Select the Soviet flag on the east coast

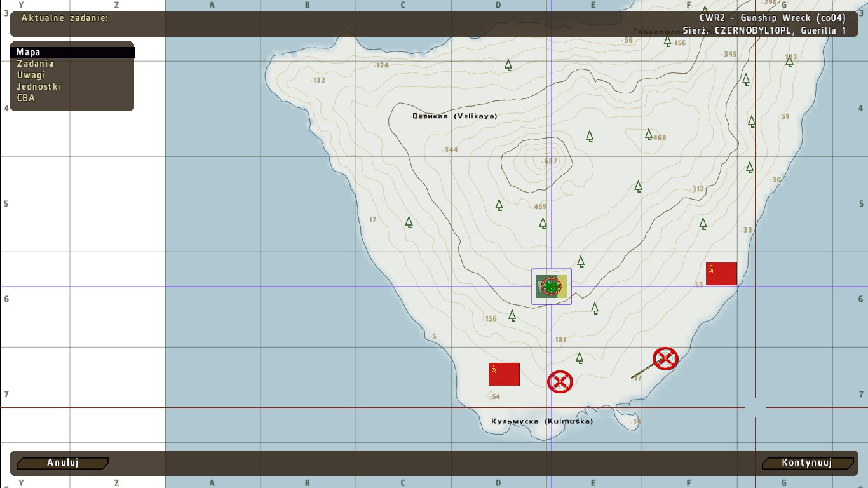721,274
